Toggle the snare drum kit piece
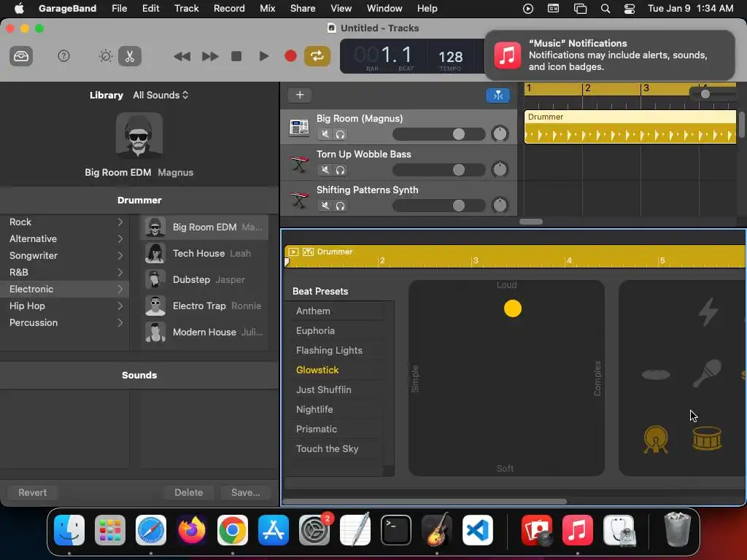747x560 pixels. point(707,438)
